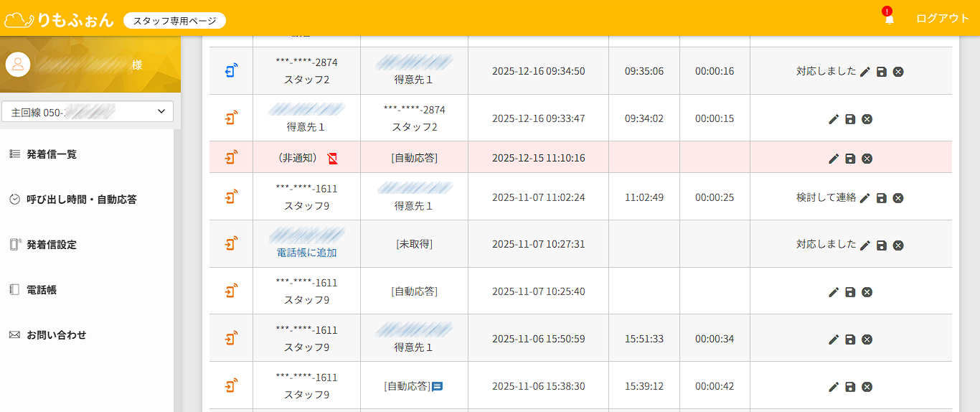
Task: Delete the 2025-12-15 11:10:16 non-notified call row
Action: pos(867,159)
